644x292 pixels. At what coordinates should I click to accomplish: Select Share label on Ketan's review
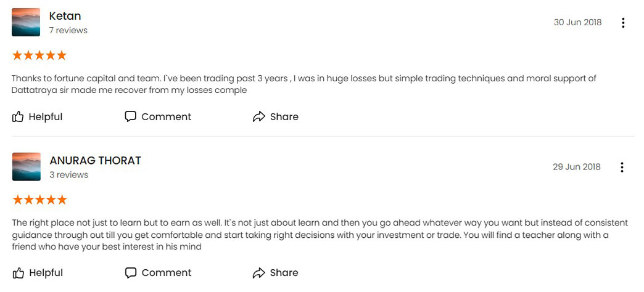coord(284,117)
